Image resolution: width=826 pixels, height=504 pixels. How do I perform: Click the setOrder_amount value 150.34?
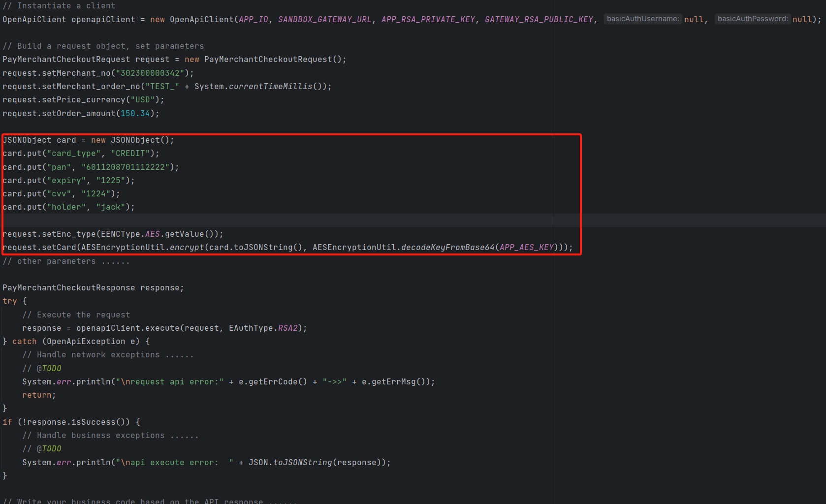click(138, 113)
